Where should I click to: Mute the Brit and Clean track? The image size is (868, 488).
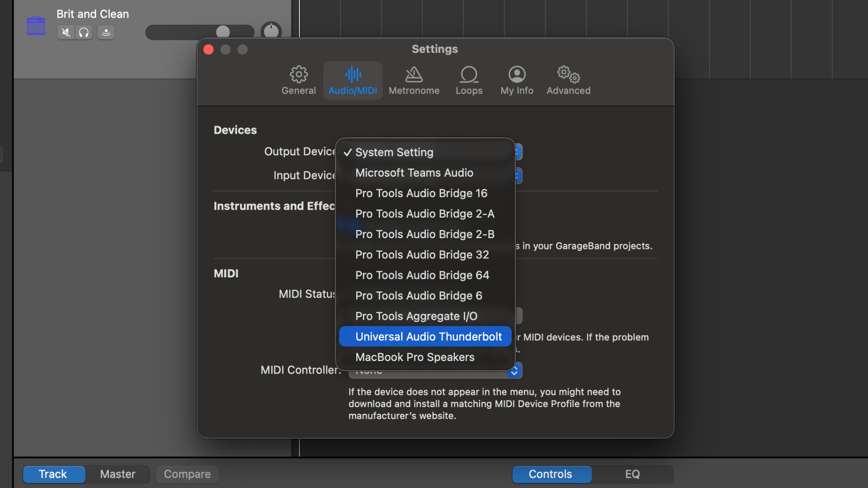pos(66,33)
